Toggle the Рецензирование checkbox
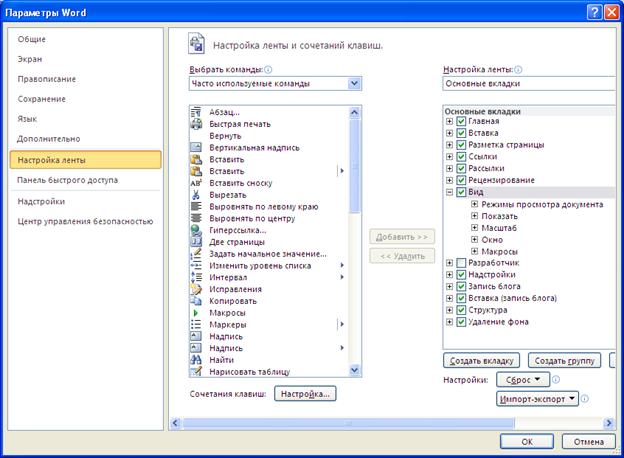Viewport: 624px width, 458px height. 461,181
